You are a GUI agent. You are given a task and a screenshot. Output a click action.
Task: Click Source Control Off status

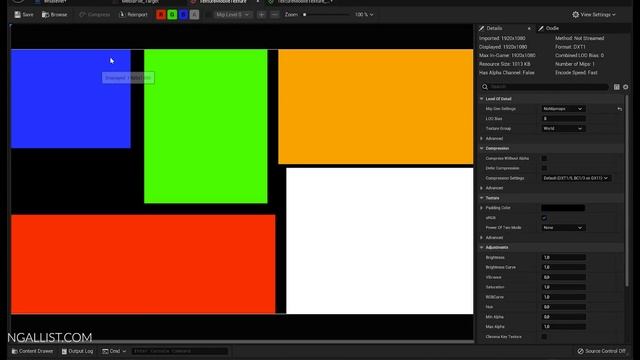tap(601, 351)
